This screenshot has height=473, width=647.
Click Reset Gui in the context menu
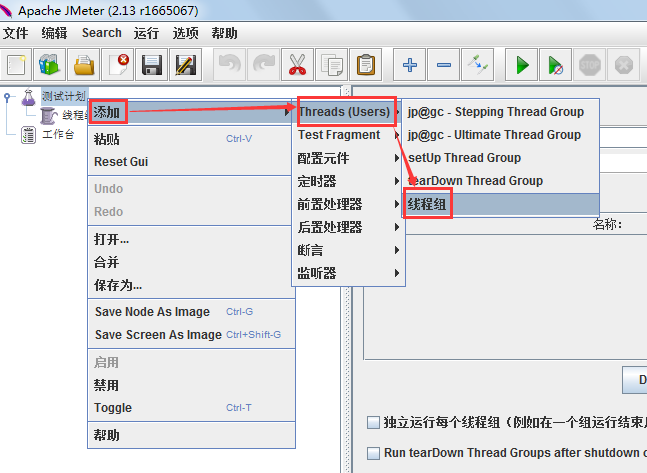[x=190, y=162]
